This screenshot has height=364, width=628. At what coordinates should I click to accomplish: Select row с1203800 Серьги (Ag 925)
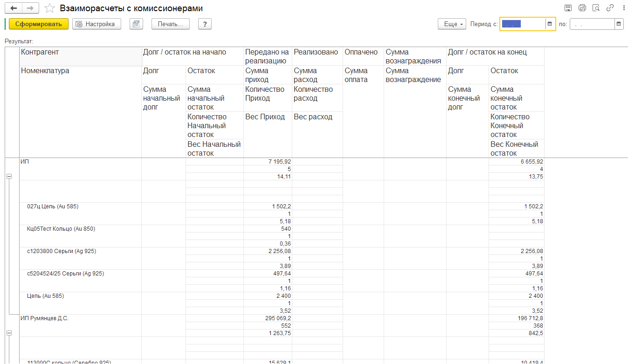click(x=80, y=258)
